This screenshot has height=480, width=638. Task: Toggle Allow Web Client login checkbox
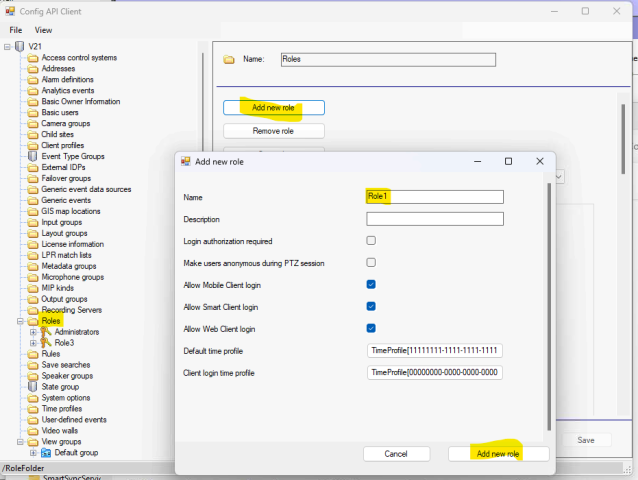pos(371,328)
